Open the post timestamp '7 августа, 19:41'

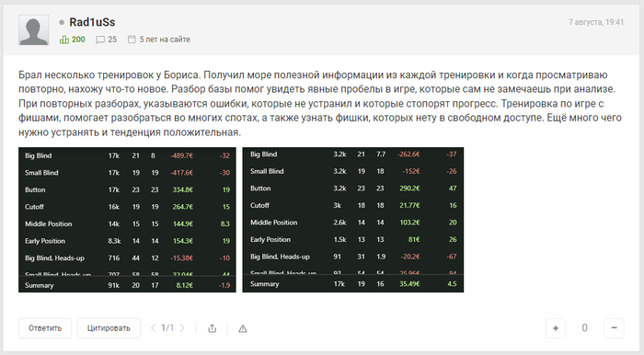click(x=596, y=22)
